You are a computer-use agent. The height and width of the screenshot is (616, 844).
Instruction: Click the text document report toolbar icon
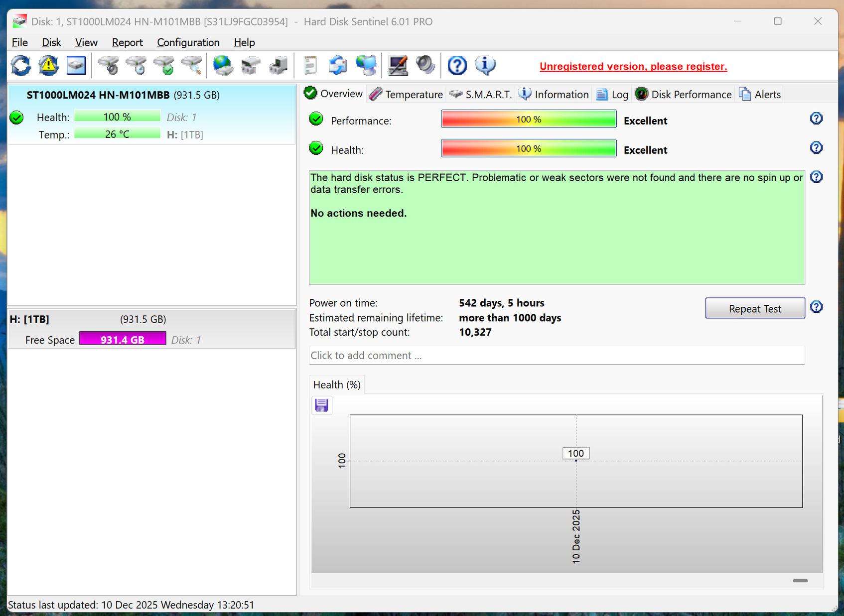coord(310,65)
